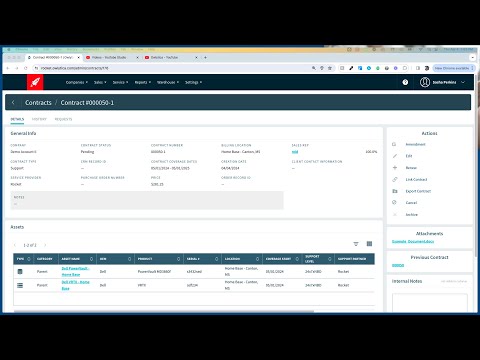Image resolution: width=480 pixels, height=360 pixels.
Task: Click the New Chrome available button
Action: (x=454, y=68)
